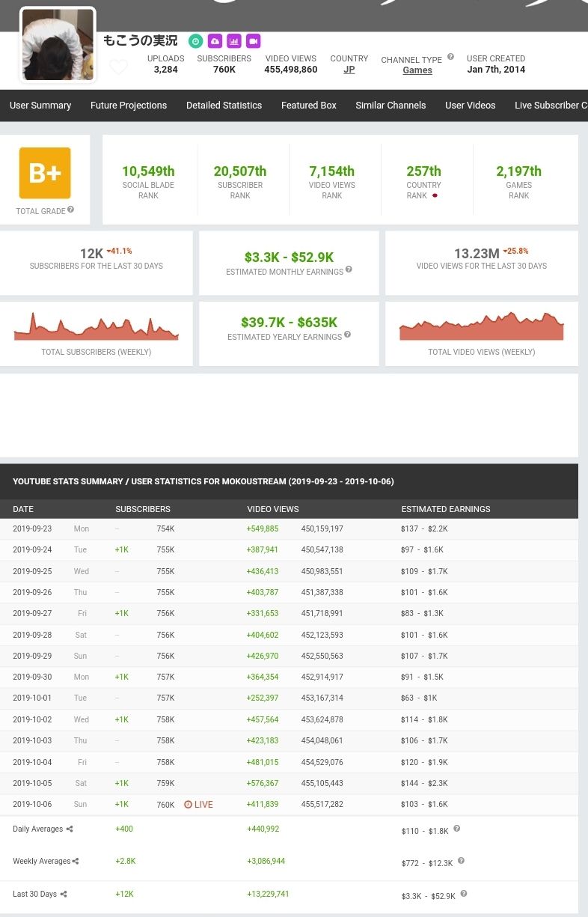
Task: Click the $3.3K - $52.9K monthly earnings value
Action: [x=289, y=258]
